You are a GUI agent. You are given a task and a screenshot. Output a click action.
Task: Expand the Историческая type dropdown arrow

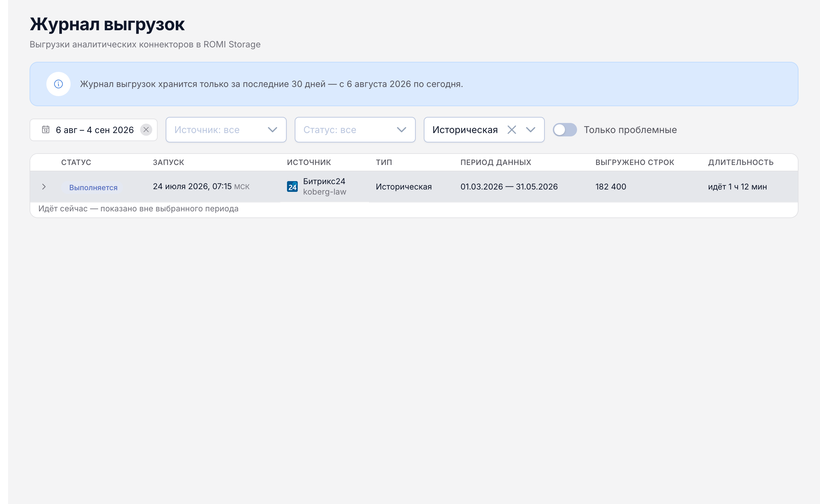coord(531,130)
